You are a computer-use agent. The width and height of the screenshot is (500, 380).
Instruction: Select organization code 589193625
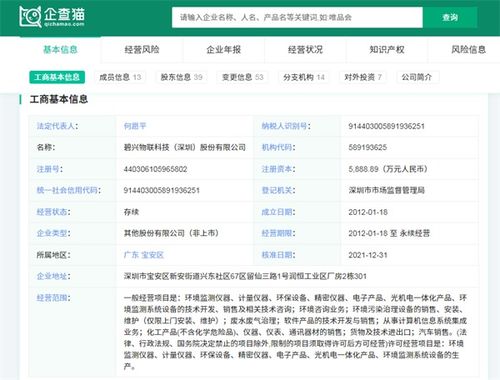pyautogui.click(x=368, y=148)
